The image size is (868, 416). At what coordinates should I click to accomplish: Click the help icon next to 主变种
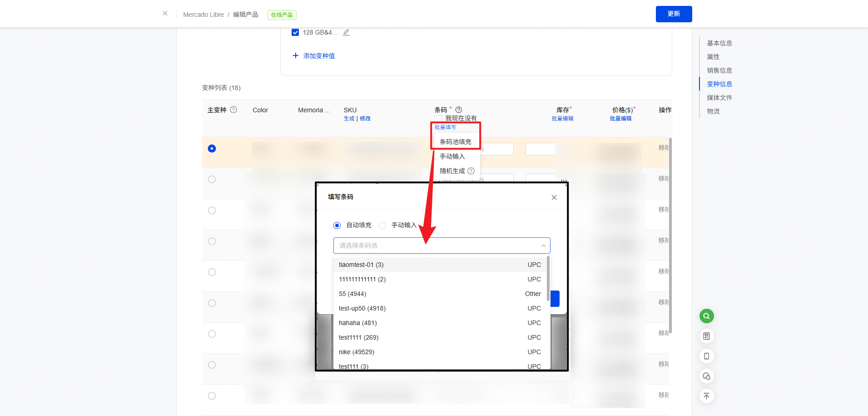click(233, 110)
